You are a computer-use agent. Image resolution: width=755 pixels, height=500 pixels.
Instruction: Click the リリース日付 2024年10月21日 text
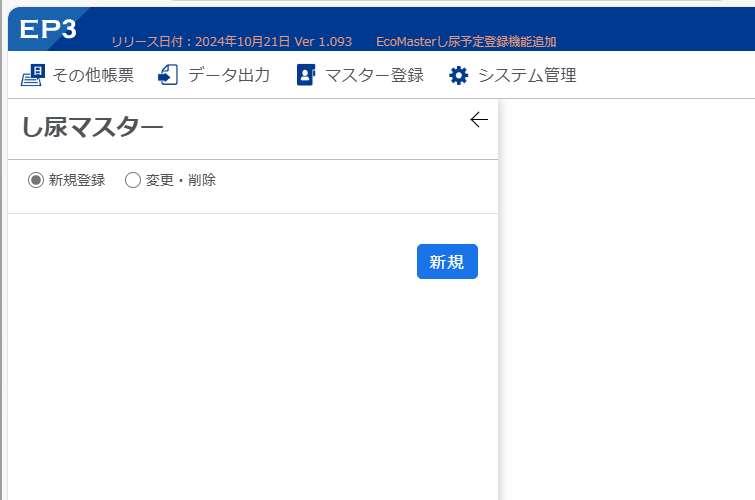(x=200, y=41)
